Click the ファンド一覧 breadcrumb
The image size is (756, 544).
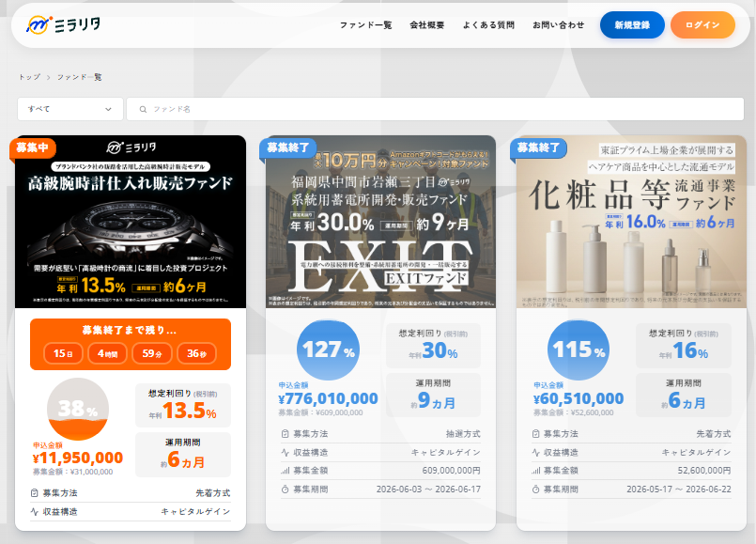pos(79,77)
